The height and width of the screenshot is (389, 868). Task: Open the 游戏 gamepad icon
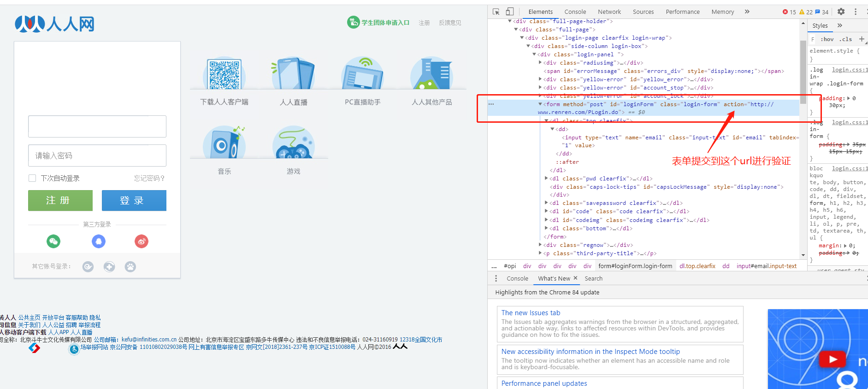(x=294, y=143)
